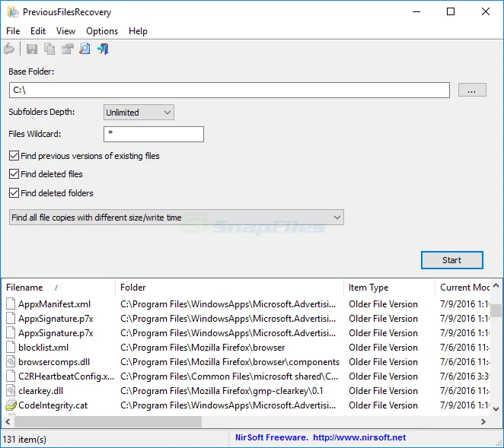Toggle Find deleted folders checkbox
The height and width of the screenshot is (448, 504).
click(14, 193)
